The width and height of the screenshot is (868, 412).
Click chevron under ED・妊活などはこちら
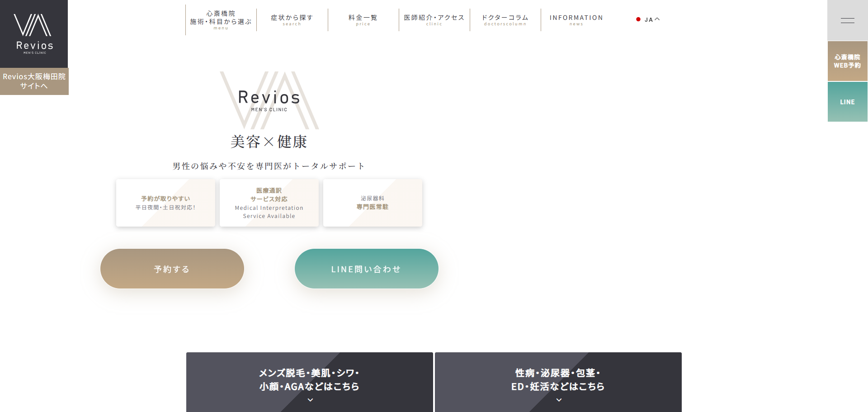(559, 400)
